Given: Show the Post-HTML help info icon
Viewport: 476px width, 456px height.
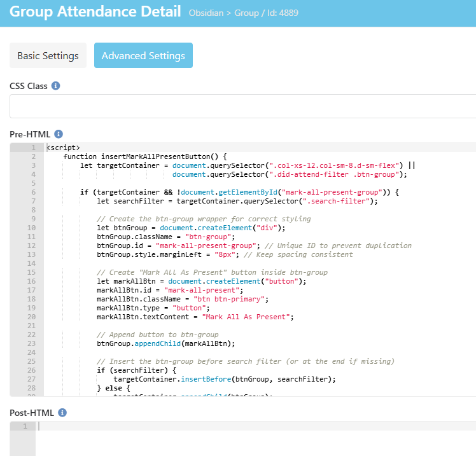Looking at the screenshot, I should (x=62, y=413).
